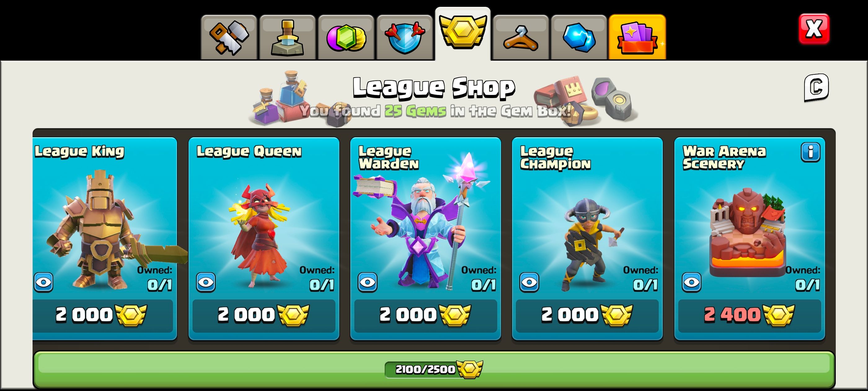Buy League Warden for 2000 medals
This screenshot has height=391, width=868.
click(426, 315)
